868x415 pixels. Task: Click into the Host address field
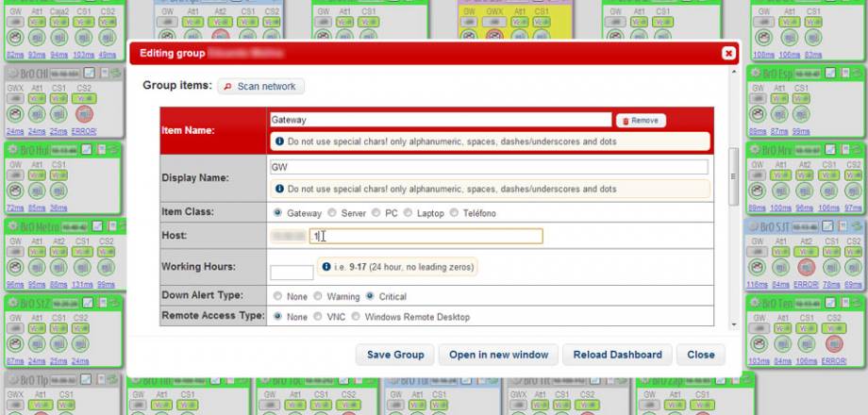pyautogui.click(x=426, y=236)
